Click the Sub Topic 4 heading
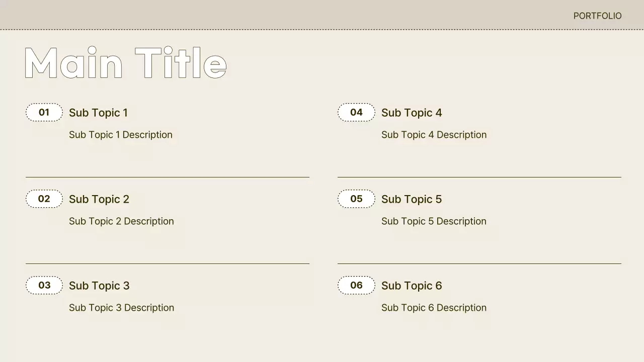 click(x=412, y=113)
